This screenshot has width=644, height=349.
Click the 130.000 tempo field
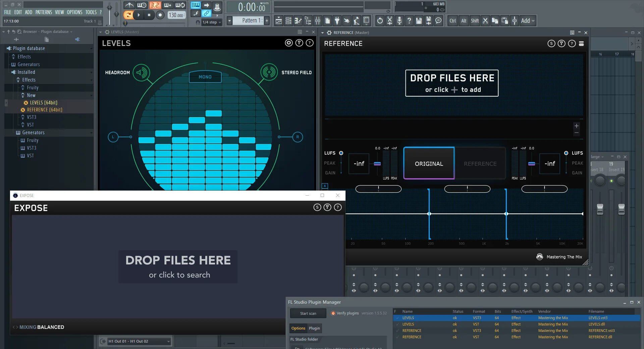pyautogui.click(x=176, y=15)
